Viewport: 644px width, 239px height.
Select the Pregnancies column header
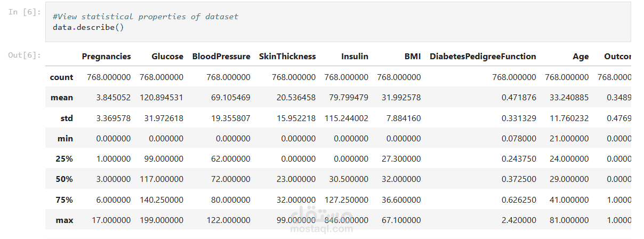click(x=106, y=57)
